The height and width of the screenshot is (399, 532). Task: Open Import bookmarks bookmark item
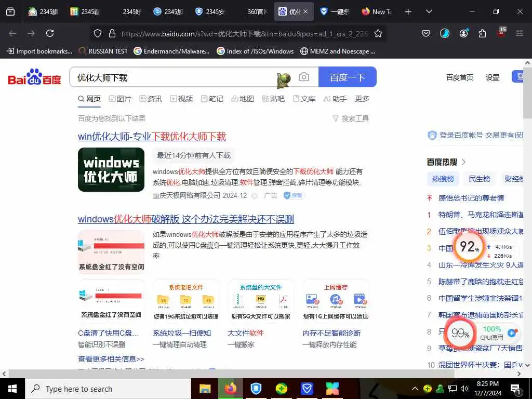tap(39, 51)
